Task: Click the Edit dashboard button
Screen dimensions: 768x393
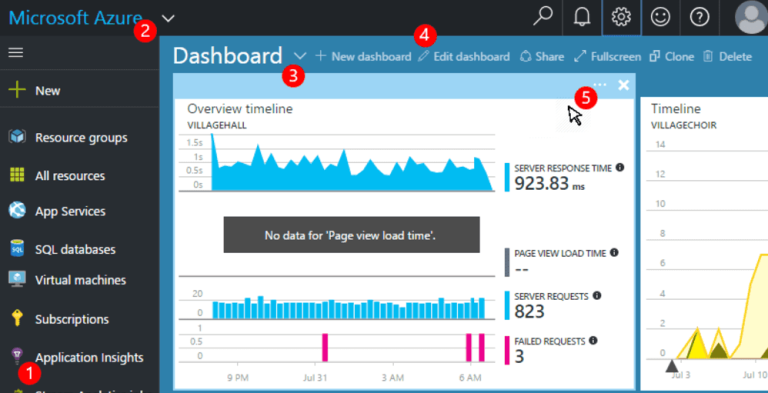Action: coord(464,56)
